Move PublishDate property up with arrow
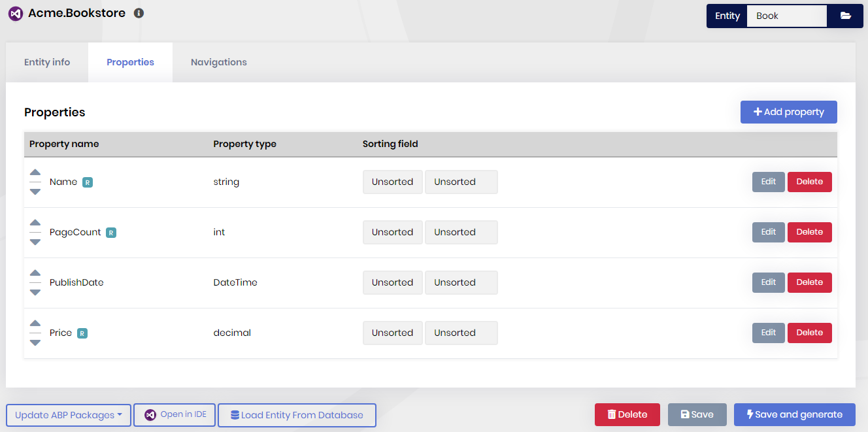868x432 pixels. (x=35, y=274)
